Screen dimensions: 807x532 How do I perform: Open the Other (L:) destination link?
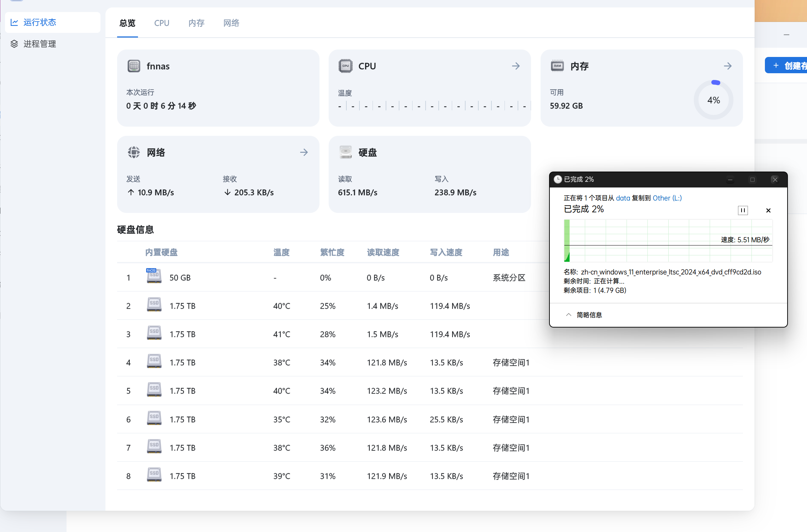[667, 198]
